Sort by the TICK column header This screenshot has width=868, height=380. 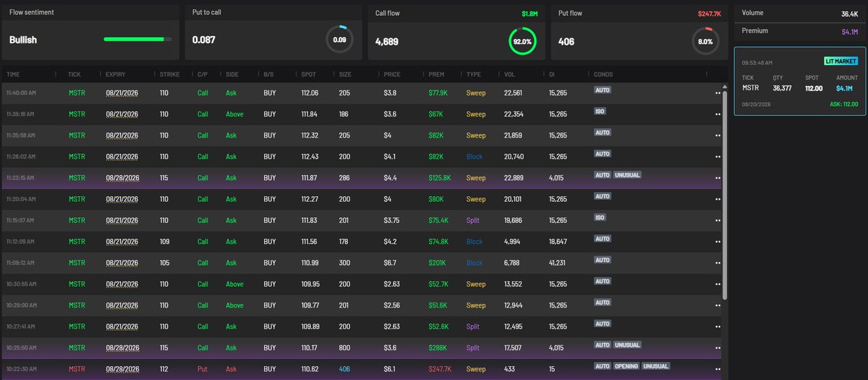[75, 75]
